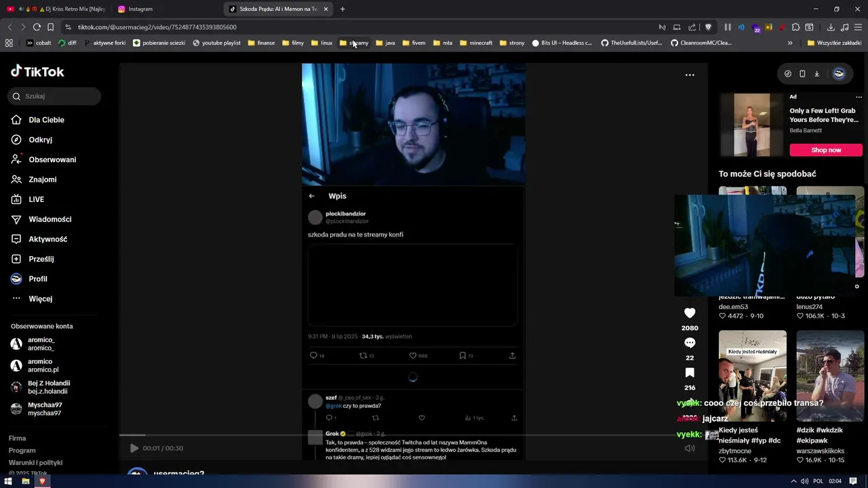Open comments via the speech bubble icon

pyautogui.click(x=690, y=343)
